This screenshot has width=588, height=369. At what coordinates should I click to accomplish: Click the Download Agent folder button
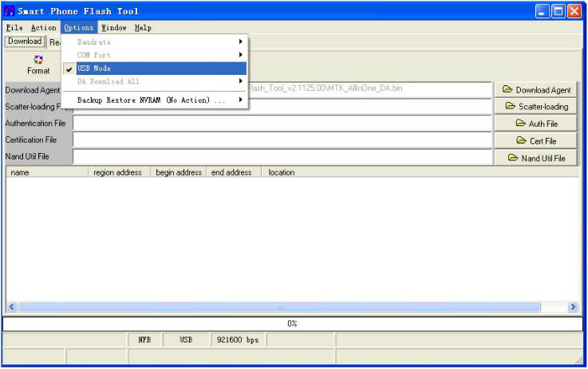click(537, 90)
